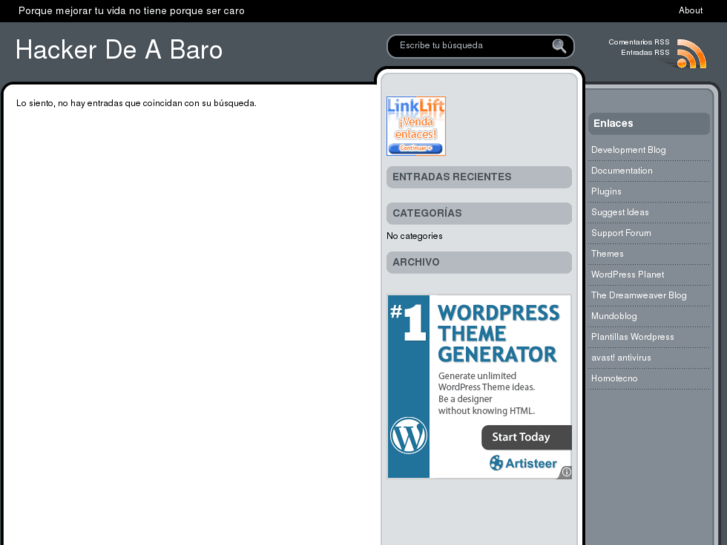This screenshot has width=727, height=545.
Task: Open the WordPress logo in ad banner
Action: pyautogui.click(x=408, y=436)
